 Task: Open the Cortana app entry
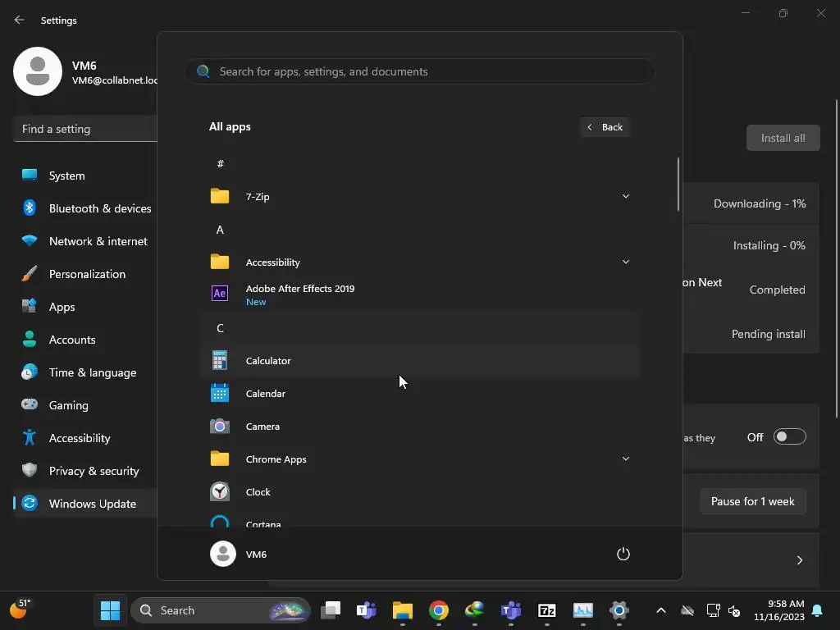click(x=420, y=521)
